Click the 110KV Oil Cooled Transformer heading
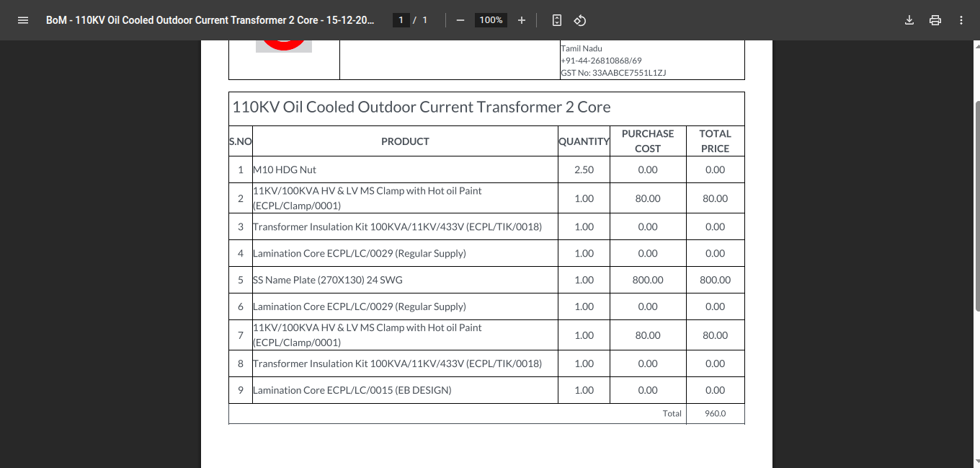Viewport: 980px width, 468px height. tap(421, 107)
